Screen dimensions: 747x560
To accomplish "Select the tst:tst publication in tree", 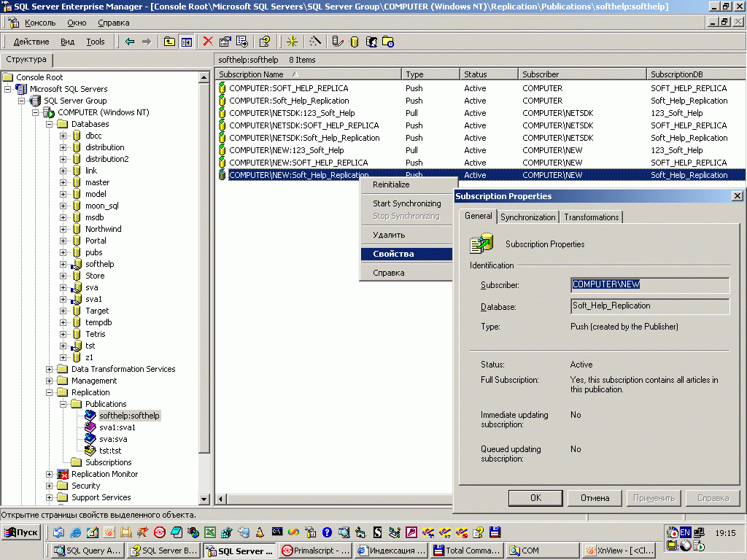I will (x=110, y=451).
